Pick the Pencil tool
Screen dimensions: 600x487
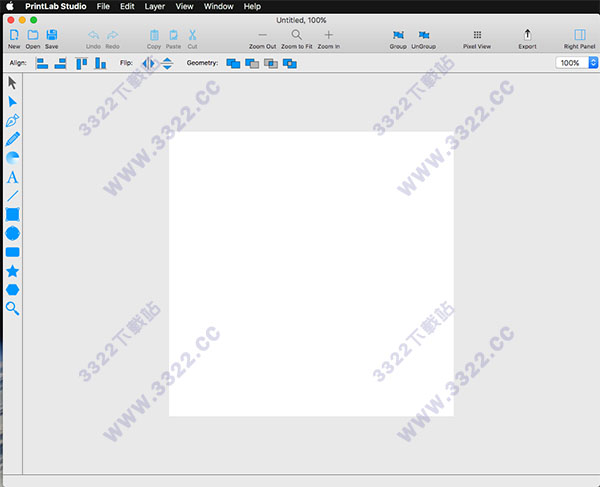[12, 139]
